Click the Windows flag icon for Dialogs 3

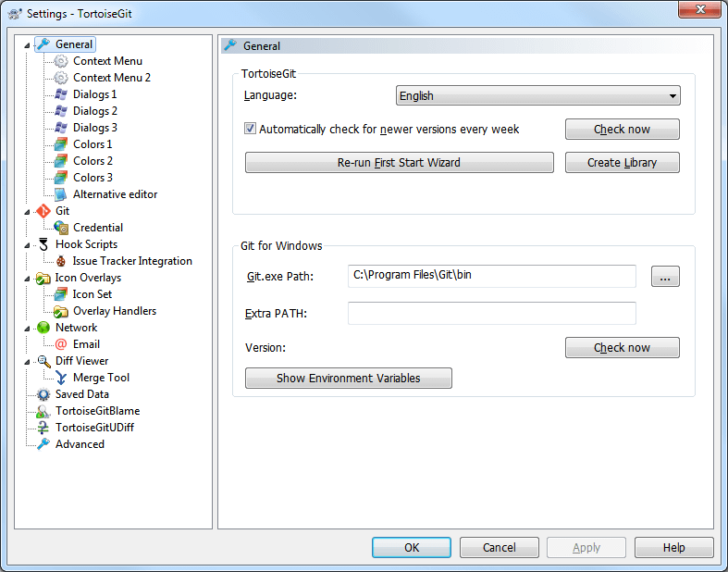pyautogui.click(x=61, y=128)
